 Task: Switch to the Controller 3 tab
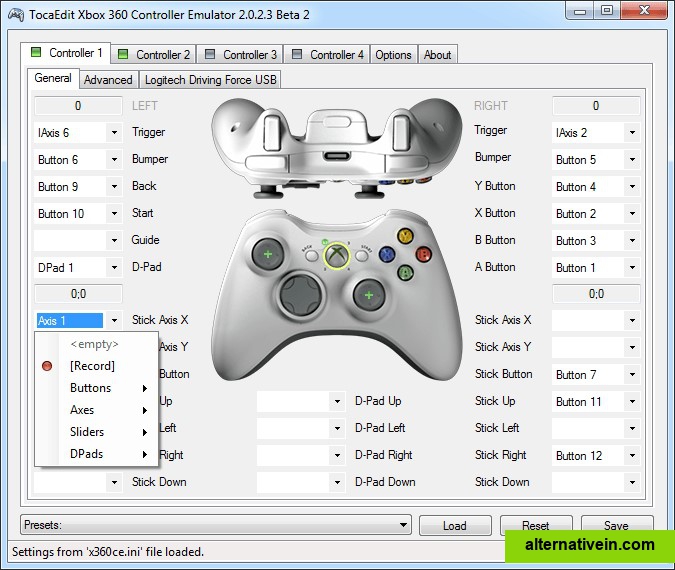click(241, 54)
